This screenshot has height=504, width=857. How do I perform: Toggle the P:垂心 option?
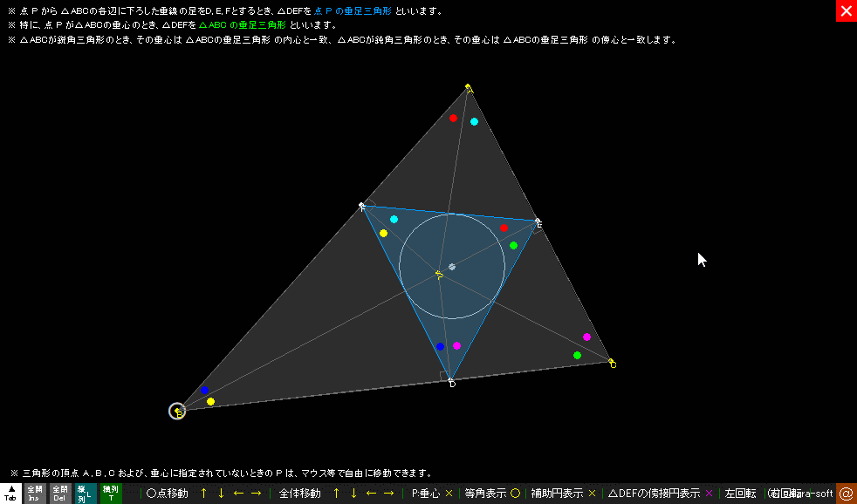[x=432, y=494]
